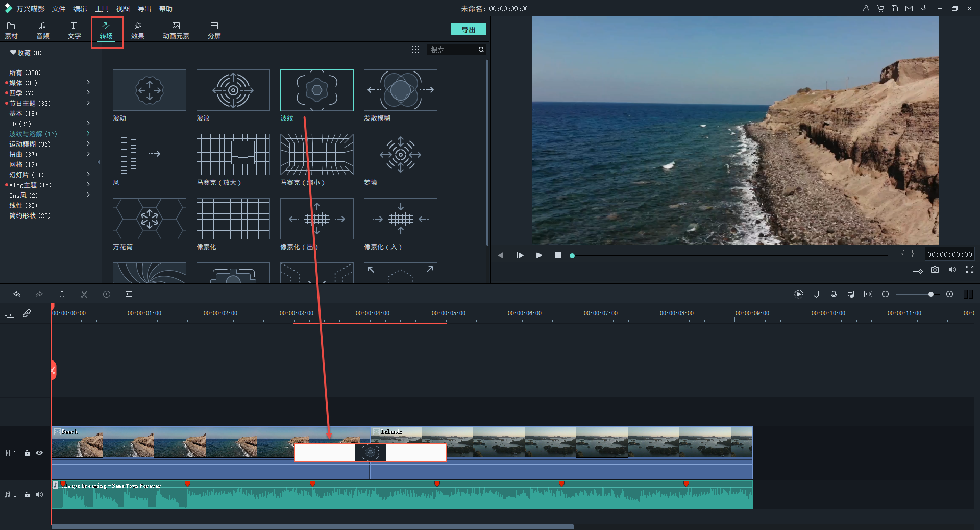Select the 所有 (328) category
The width and height of the screenshot is (980, 530).
[x=25, y=73]
